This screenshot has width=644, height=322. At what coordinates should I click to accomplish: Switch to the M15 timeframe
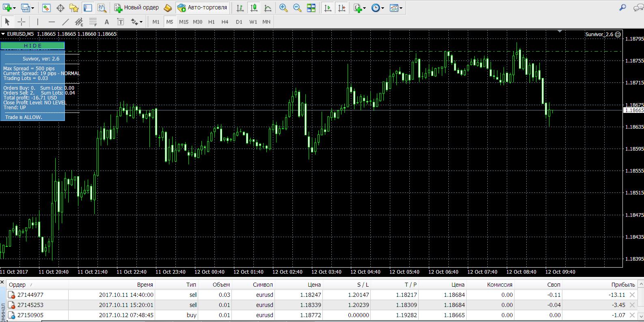[184, 22]
